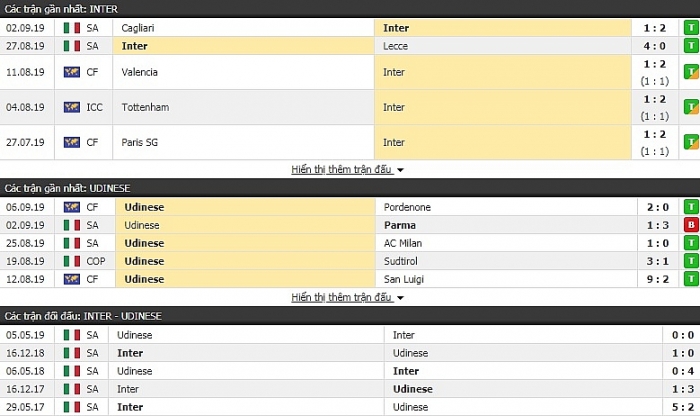The width and height of the screenshot is (700, 416).
Task: Click the 0 : 4 score on 06.05.18
Action: (683, 371)
